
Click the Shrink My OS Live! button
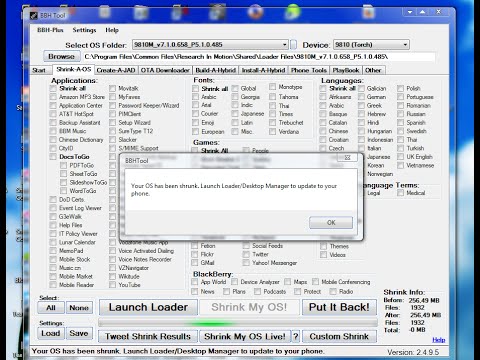[245, 336]
